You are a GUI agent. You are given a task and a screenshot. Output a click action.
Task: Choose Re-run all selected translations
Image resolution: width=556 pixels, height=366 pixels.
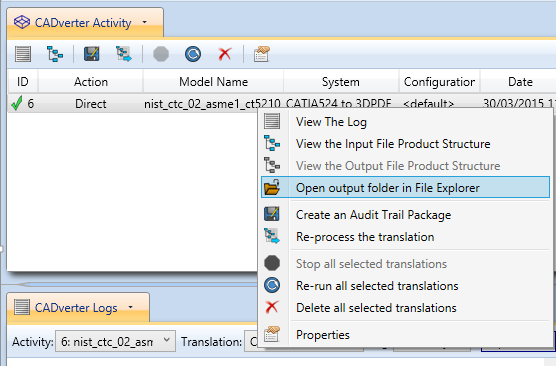(405, 285)
